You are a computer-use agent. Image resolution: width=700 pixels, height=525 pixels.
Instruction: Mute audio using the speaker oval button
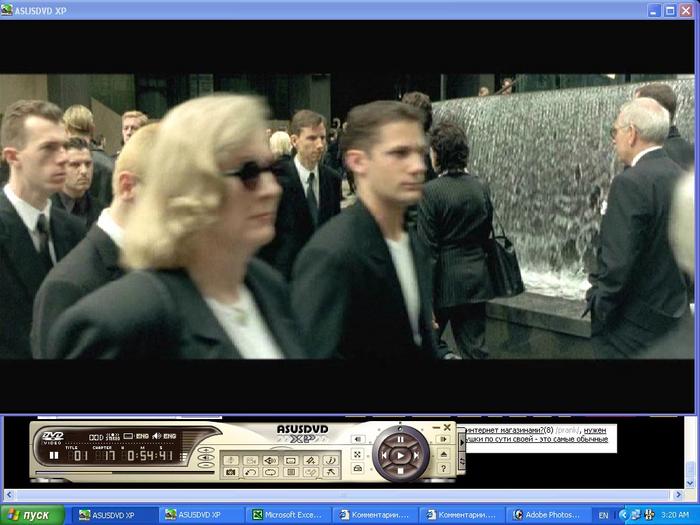tap(206, 458)
